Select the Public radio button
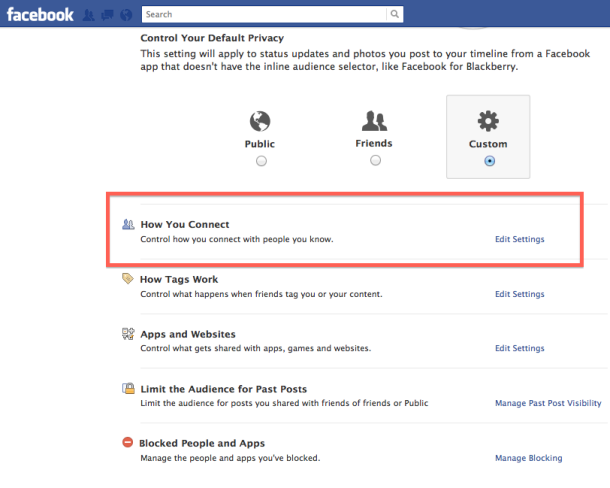Image resolution: width=610 pixels, height=488 pixels. [261, 160]
